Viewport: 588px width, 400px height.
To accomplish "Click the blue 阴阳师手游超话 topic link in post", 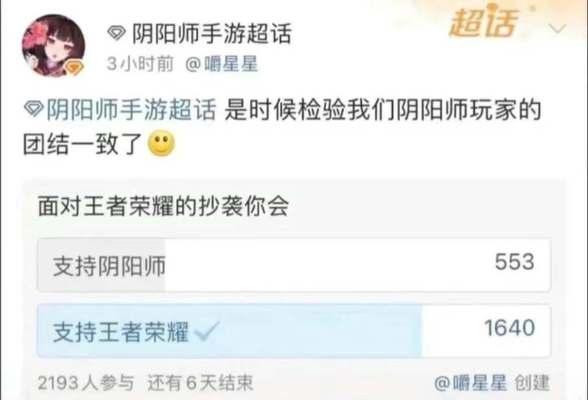I will click(131, 110).
